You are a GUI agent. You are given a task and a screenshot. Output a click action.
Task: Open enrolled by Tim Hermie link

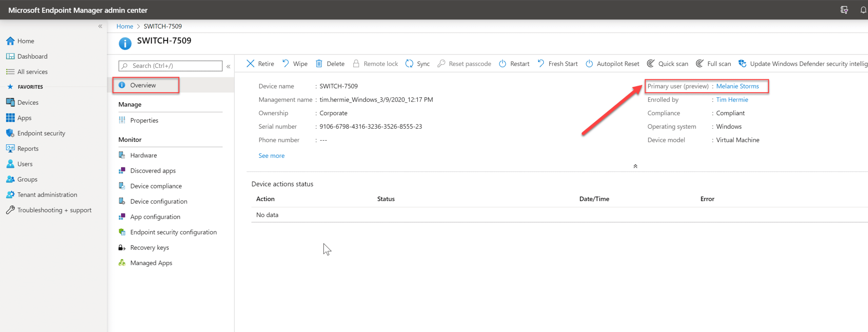[732, 100]
